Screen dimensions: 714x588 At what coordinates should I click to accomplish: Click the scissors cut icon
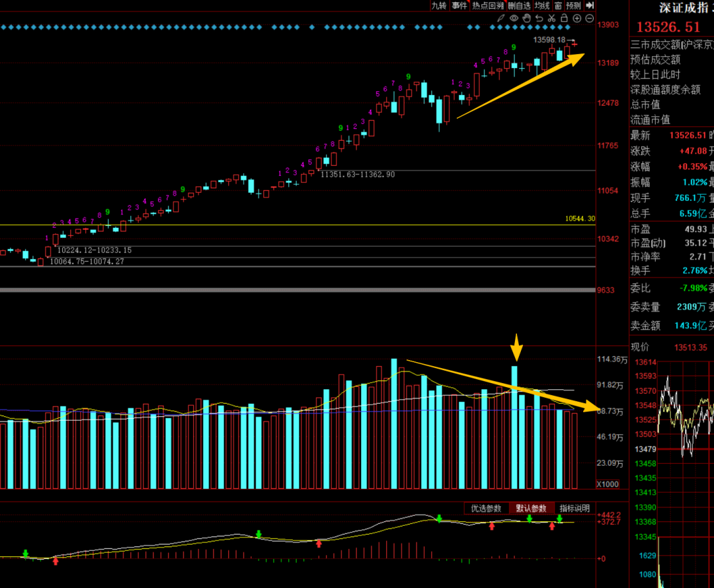click(x=552, y=18)
